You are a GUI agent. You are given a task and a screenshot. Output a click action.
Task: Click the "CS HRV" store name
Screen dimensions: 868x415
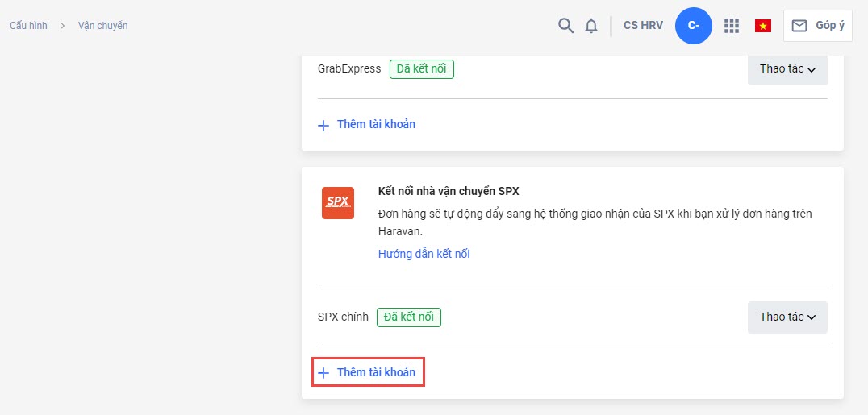pos(643,26)
